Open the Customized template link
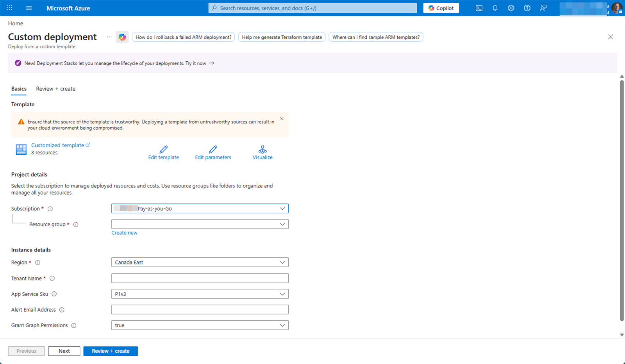Viewport: 625px width, 364px height. (x=58, y=145)
